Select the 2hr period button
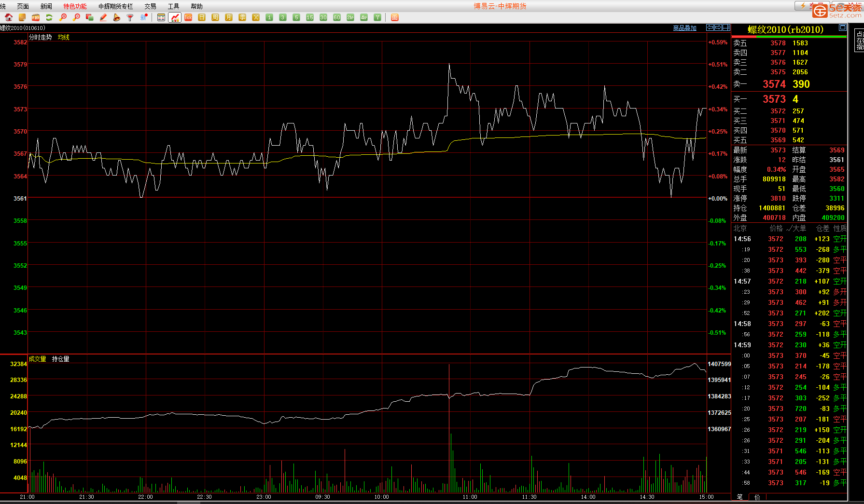This screenshot has height=504, width=864. pos(350,17)
